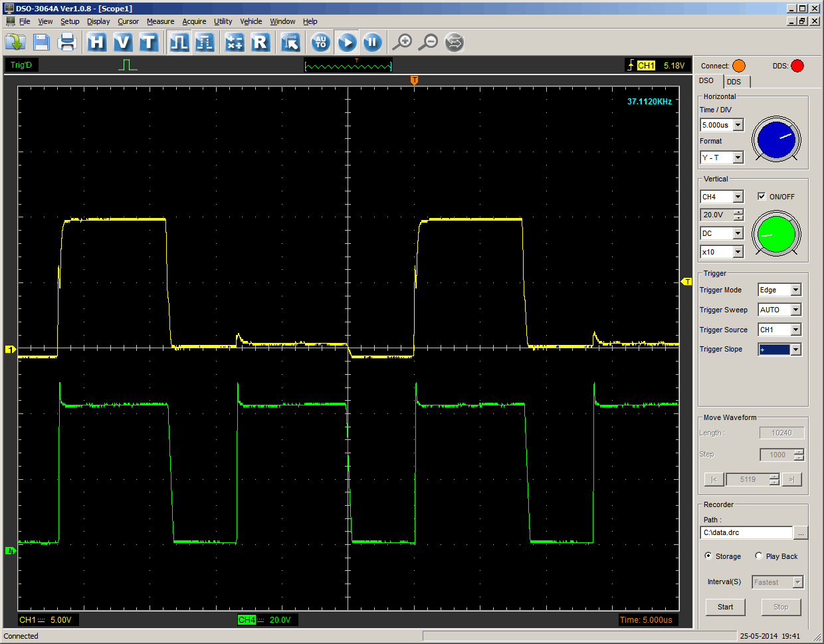Viewport: 824px width, 644px height.
Task: Click the math operations icon
Action: 234,43
